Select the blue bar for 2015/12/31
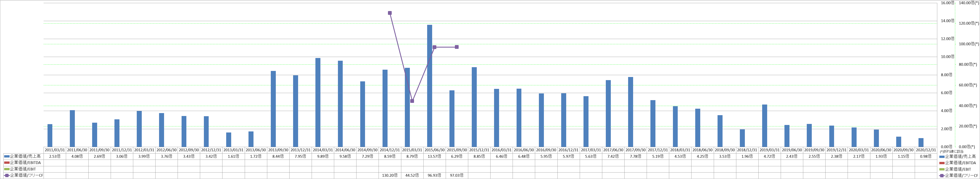This screenshot has width=980, height=179. click(474, 107)
